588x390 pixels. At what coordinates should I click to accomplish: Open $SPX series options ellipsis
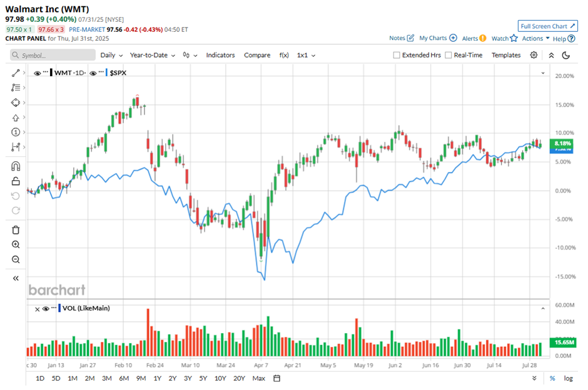point(101,72)
